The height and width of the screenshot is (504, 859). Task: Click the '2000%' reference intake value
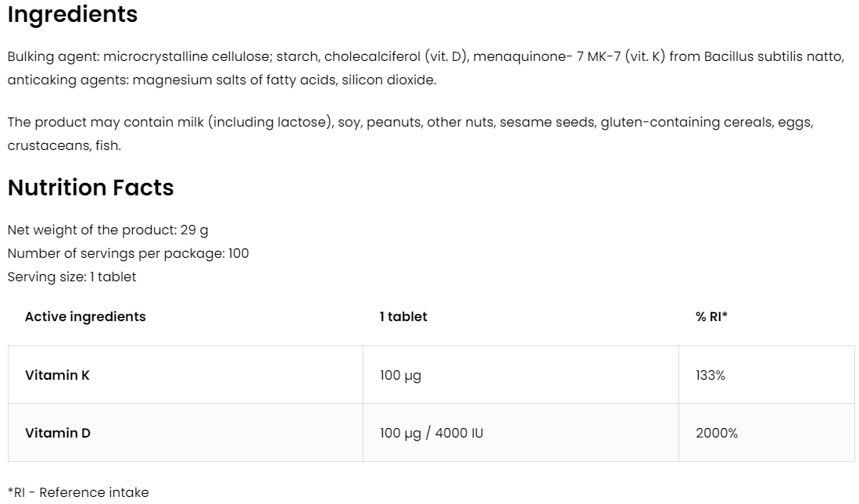(x=717, y=433)
